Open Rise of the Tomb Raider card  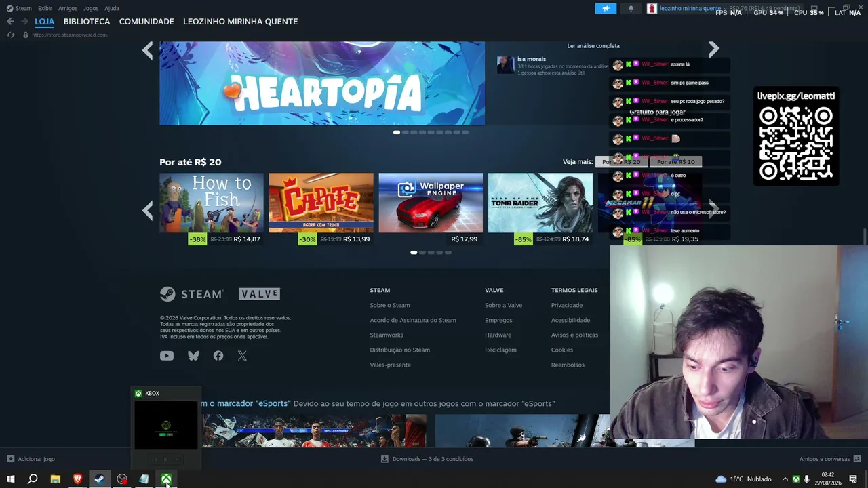pos(540,209)
